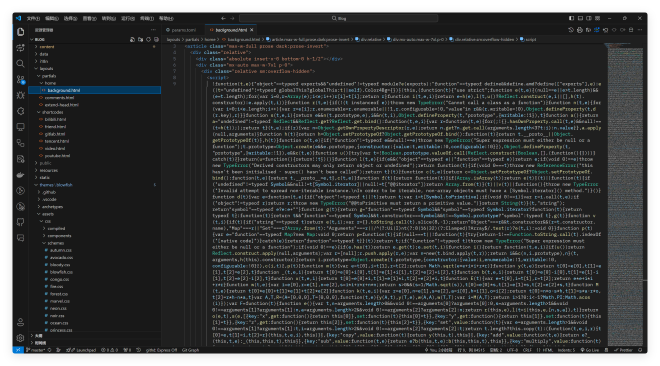Viewport: 660px width, 366px height.
Task: Refresh the BLOG explorer tree
Action: pyautogui.click(x=148, y=40)
